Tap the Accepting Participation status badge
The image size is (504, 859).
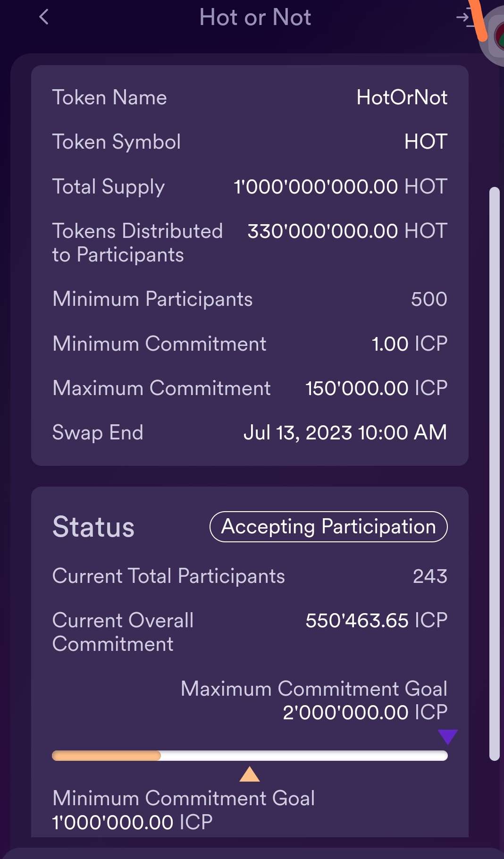[328, 527]
